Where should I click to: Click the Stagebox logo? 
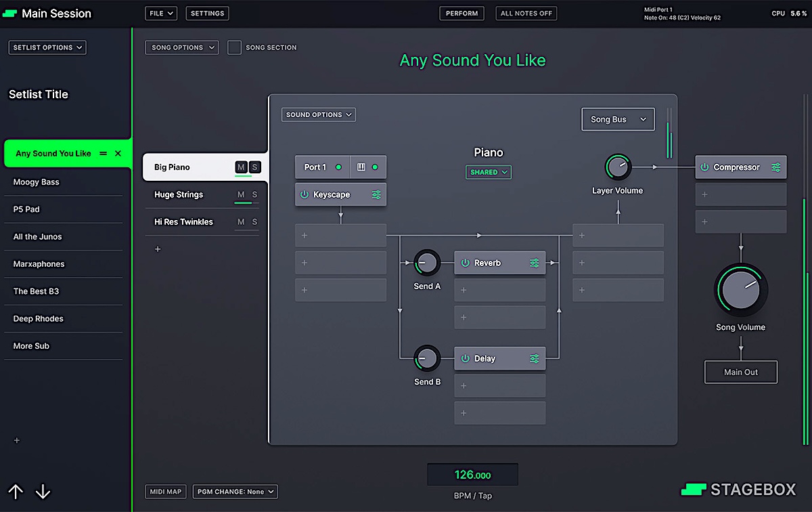[738, 489]
